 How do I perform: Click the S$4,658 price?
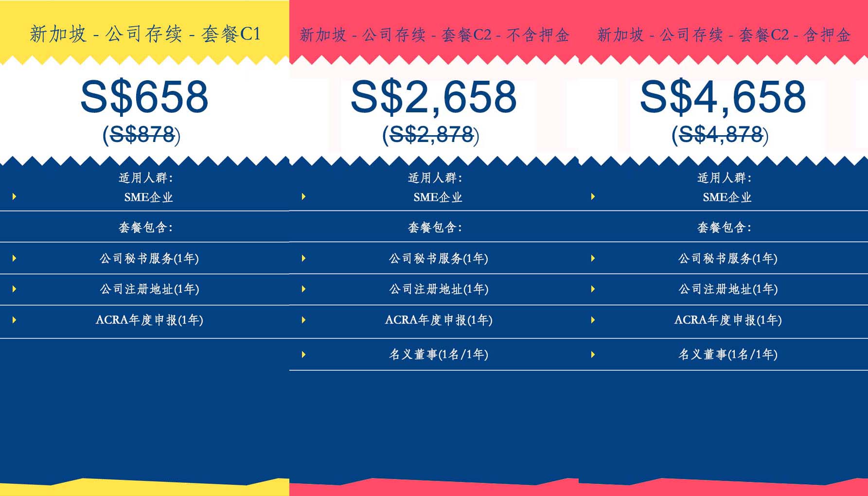723,97
